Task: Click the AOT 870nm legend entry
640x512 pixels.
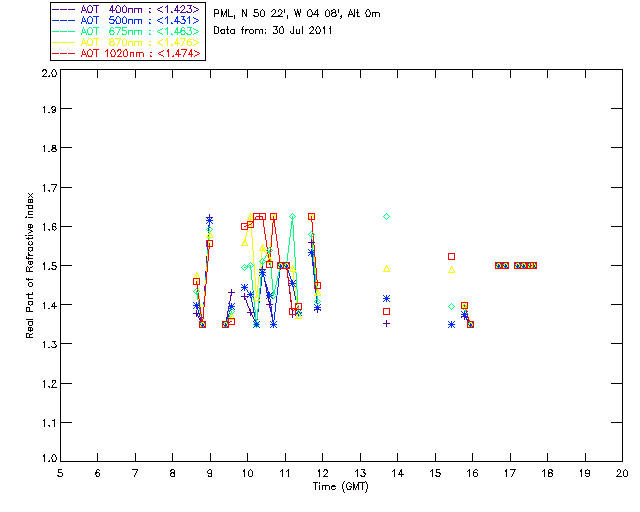Action: (127, 42)
